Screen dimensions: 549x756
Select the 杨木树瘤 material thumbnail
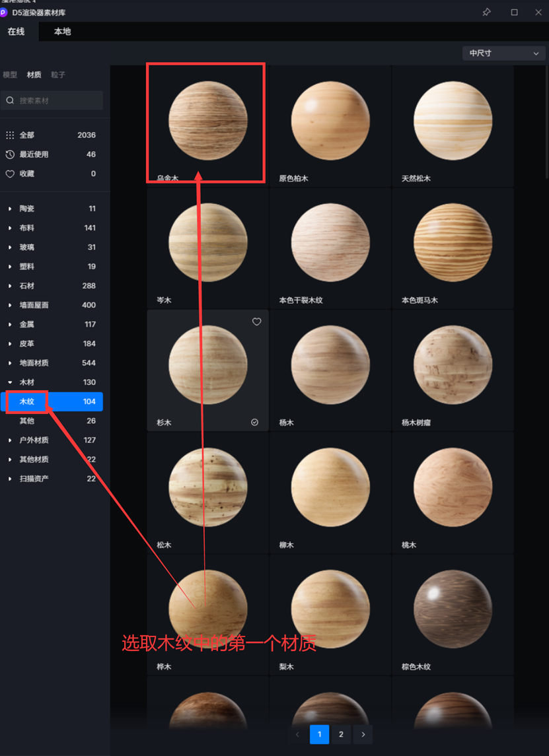[x=453, y=365]
